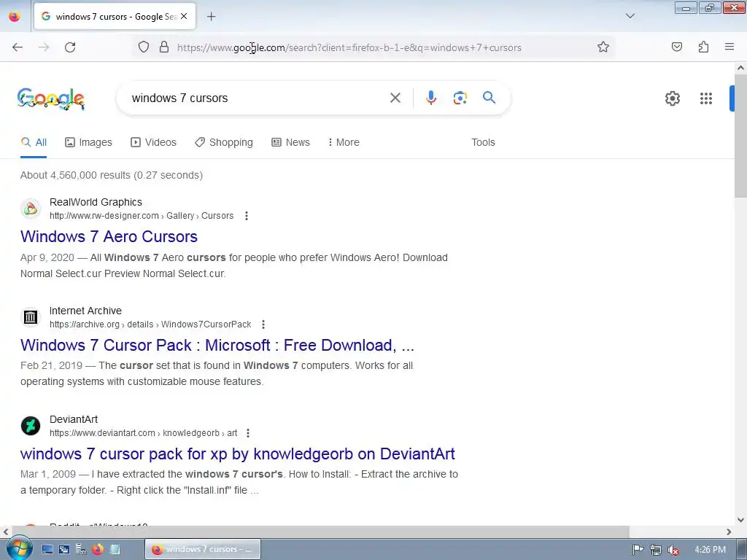Switch to the Images tab
The width and height of the screenshot is (747, 560).
pyautogui.click(x=88, y=142)
